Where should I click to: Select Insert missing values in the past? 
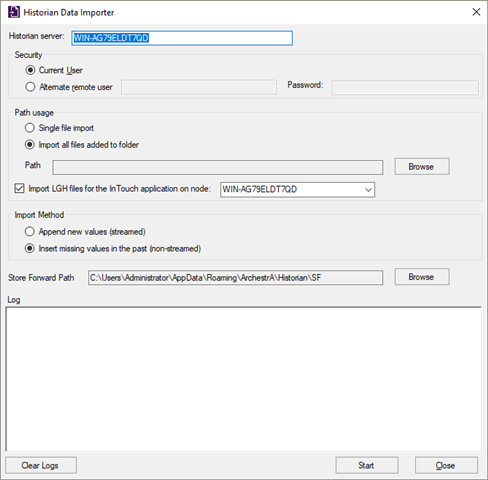point(30,248)
